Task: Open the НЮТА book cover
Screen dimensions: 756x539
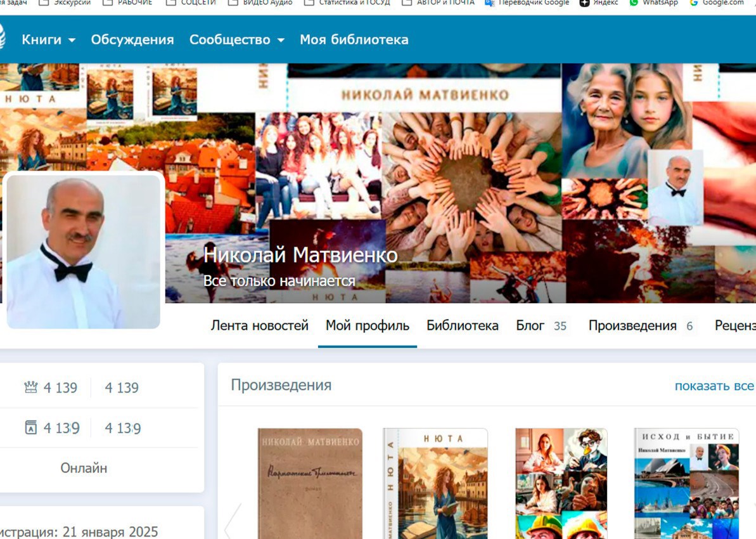Action: click(x=435, y=483)
